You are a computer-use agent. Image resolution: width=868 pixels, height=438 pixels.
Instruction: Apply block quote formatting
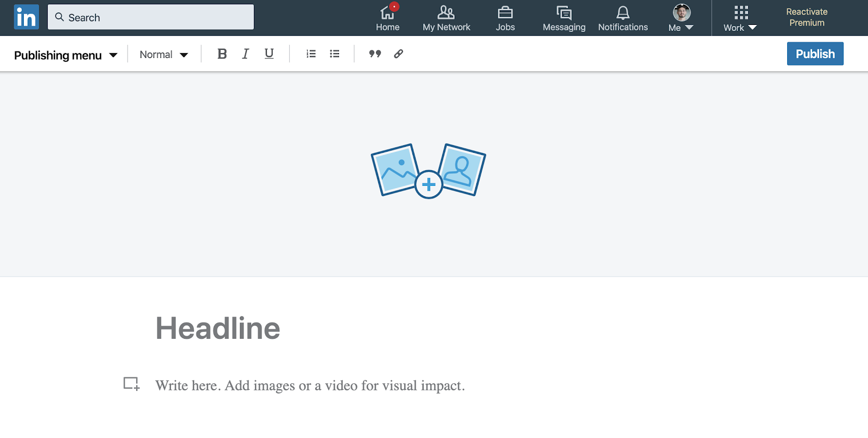tap(375, 54)
